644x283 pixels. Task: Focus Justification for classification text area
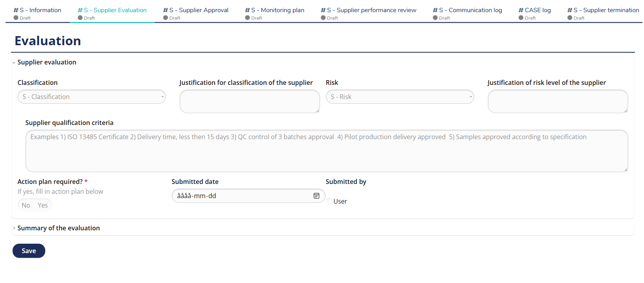[x=250, y=101]
